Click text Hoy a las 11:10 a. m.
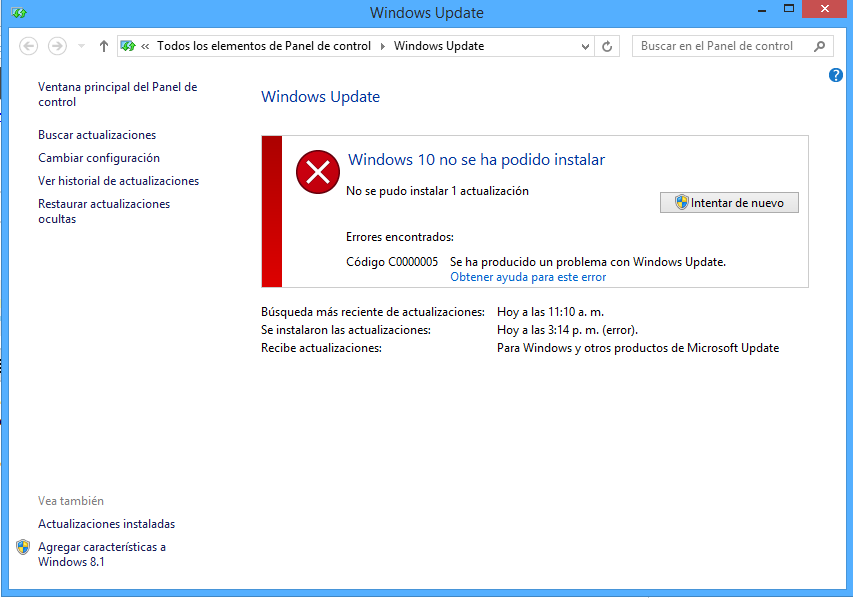Screen dimensions: 853x598 [551, 312]
